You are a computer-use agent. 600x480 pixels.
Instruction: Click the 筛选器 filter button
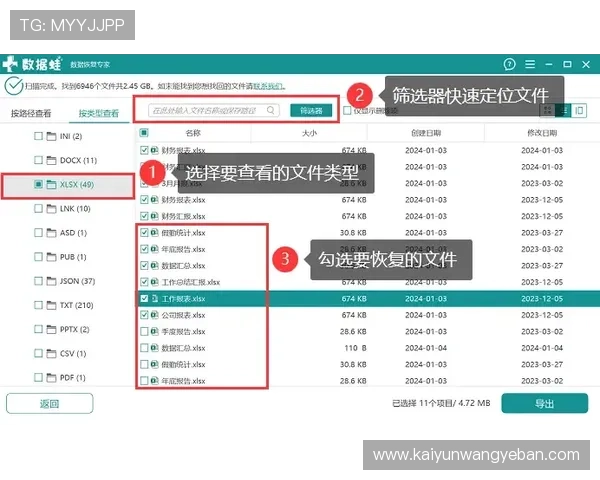311,111
